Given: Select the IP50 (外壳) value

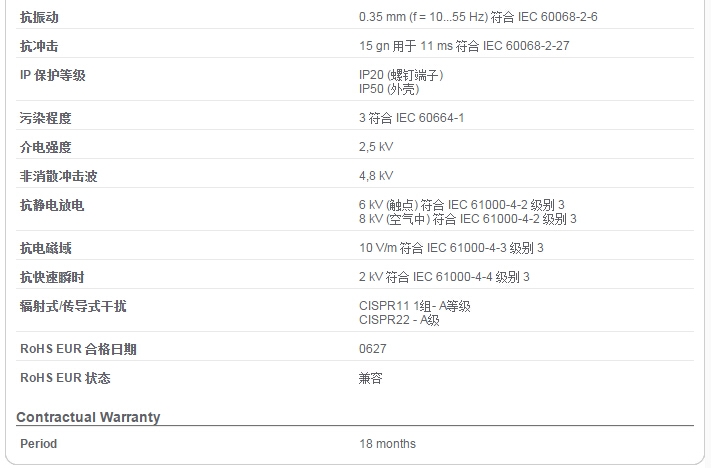Looking at the screenshot, I should [x=389, y=89].
